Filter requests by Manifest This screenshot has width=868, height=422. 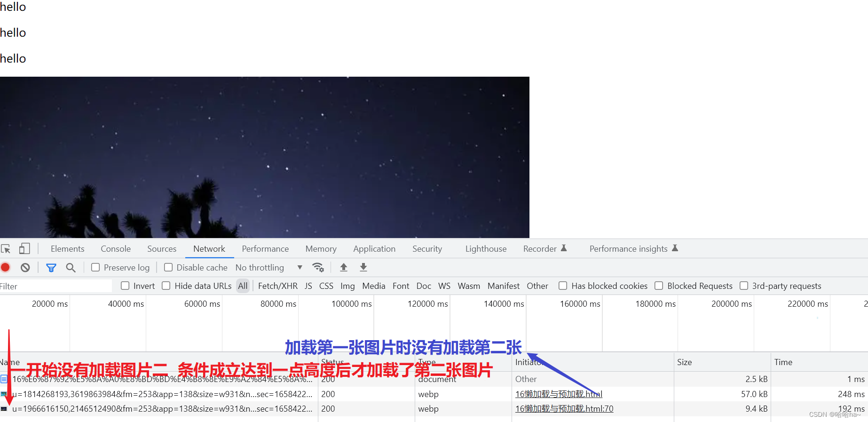504,286
